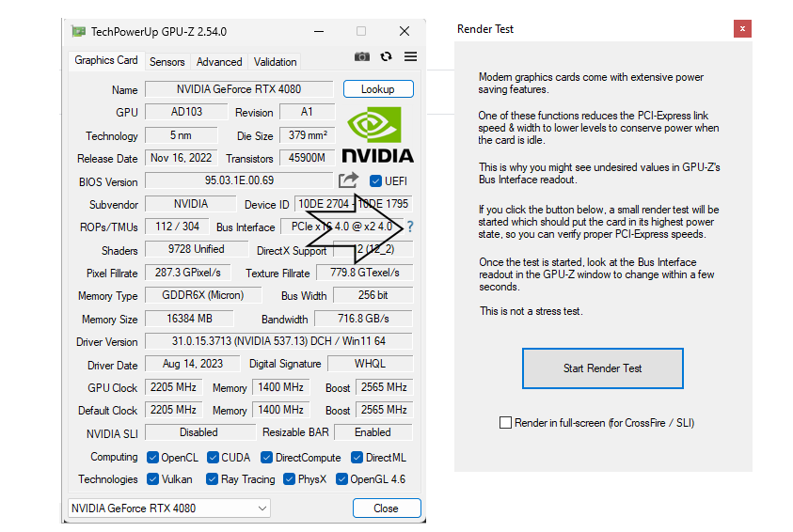793x532 pixels.
Task: Toggle the DirectCompute checkbox
Action: click(x=266, y=457)
